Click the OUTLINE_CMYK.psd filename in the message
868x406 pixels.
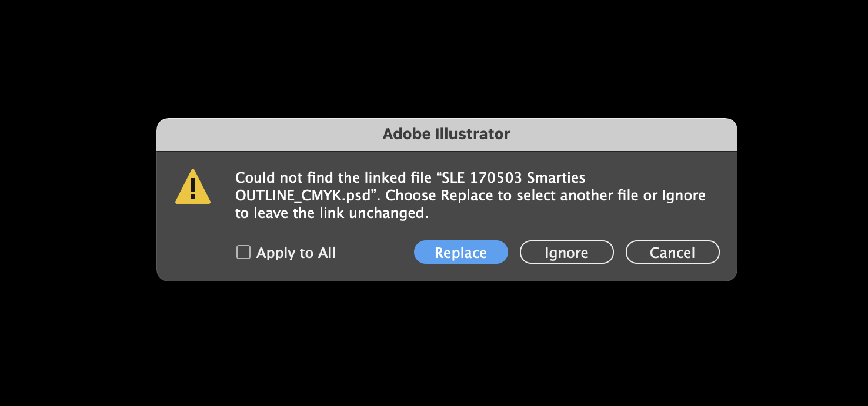305,196
